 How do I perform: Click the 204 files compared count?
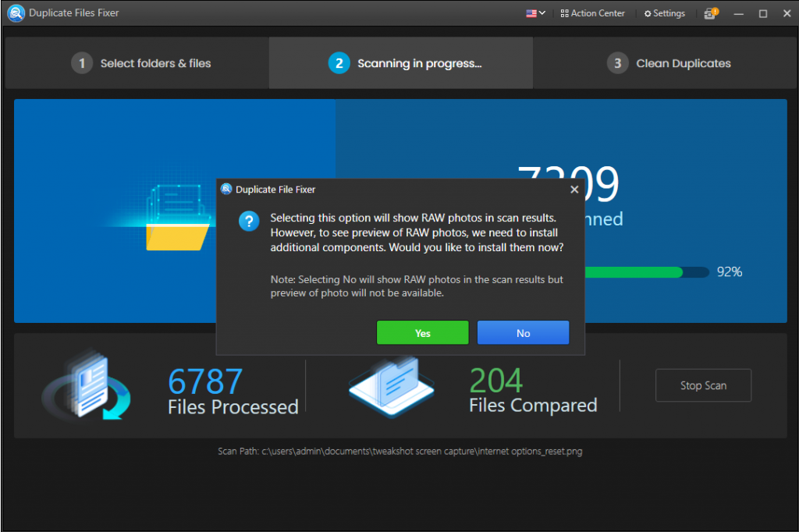pyautogui.click(x=495, y=380)
